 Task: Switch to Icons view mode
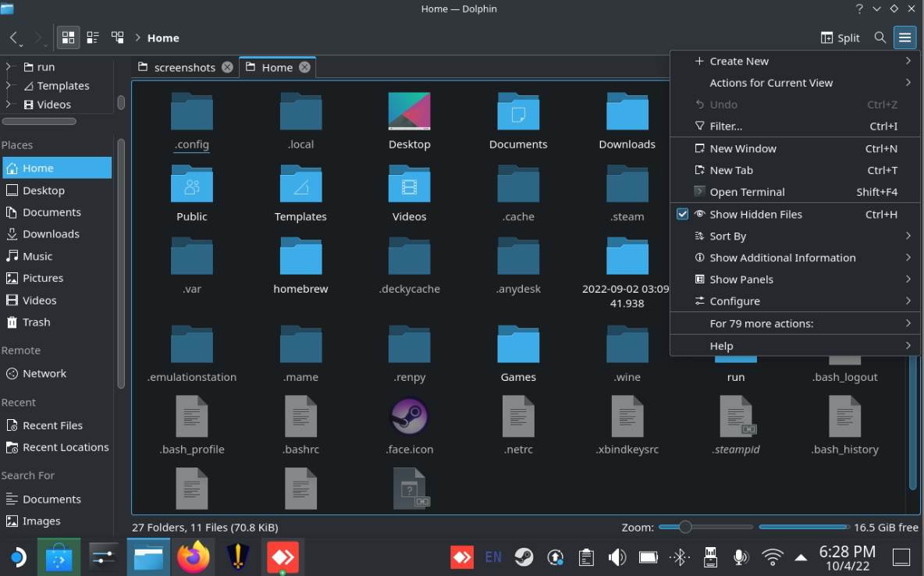69,37
